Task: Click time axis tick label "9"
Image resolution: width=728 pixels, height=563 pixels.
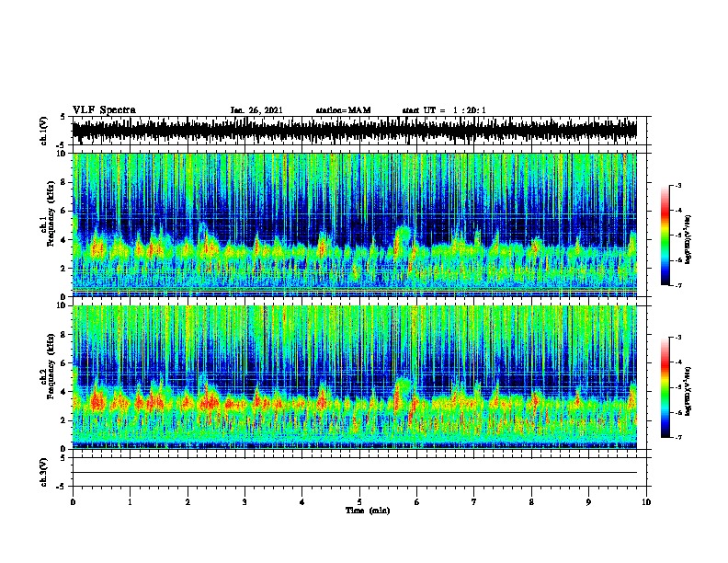Action: pyautogui.click(x=588, y=502)
